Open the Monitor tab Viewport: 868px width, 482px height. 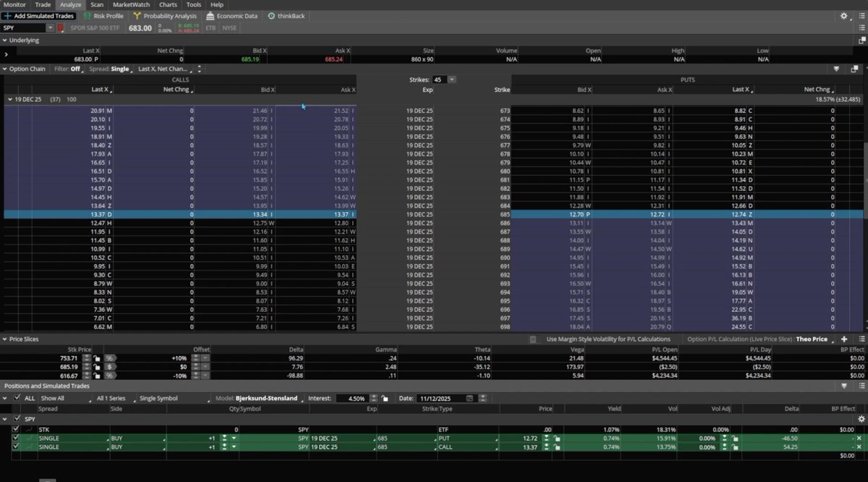(14, 4)
